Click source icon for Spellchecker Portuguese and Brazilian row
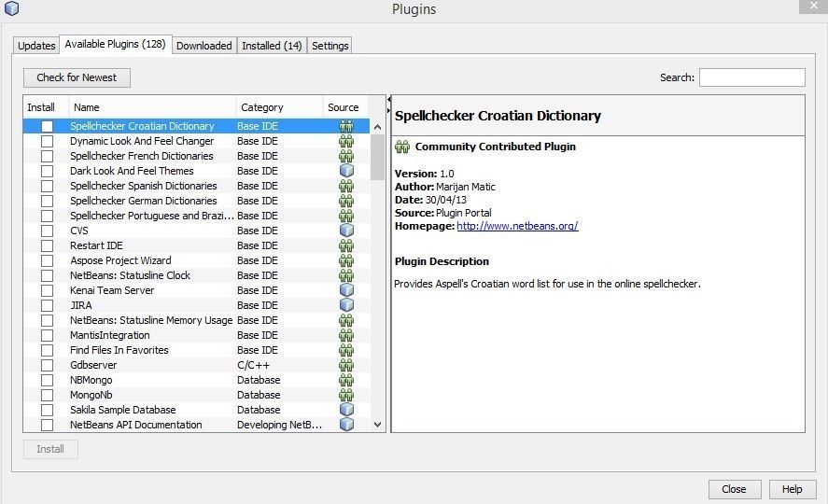This screenshot has width=828, height=504. [x=346, y=216]
